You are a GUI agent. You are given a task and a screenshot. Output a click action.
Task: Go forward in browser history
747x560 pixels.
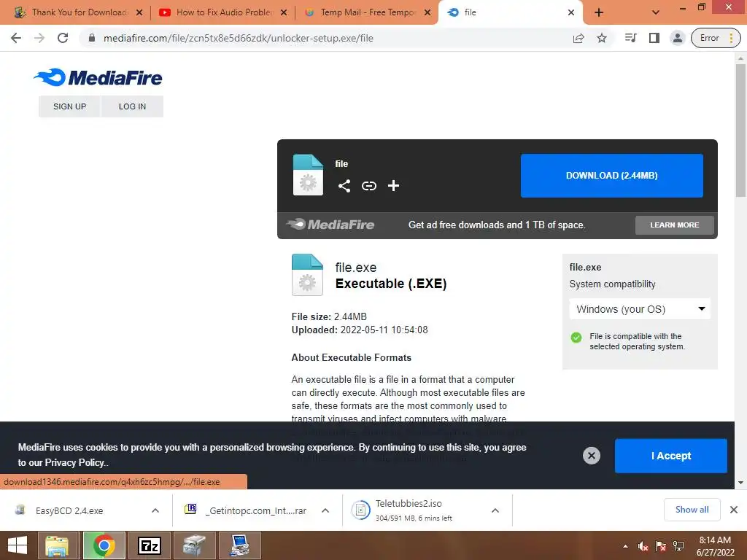[x=39, y=38]
